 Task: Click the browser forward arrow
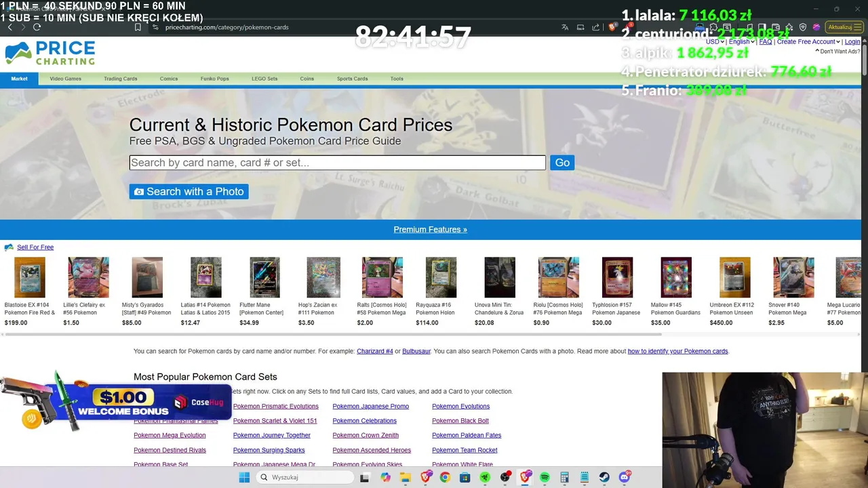(23, 27)
